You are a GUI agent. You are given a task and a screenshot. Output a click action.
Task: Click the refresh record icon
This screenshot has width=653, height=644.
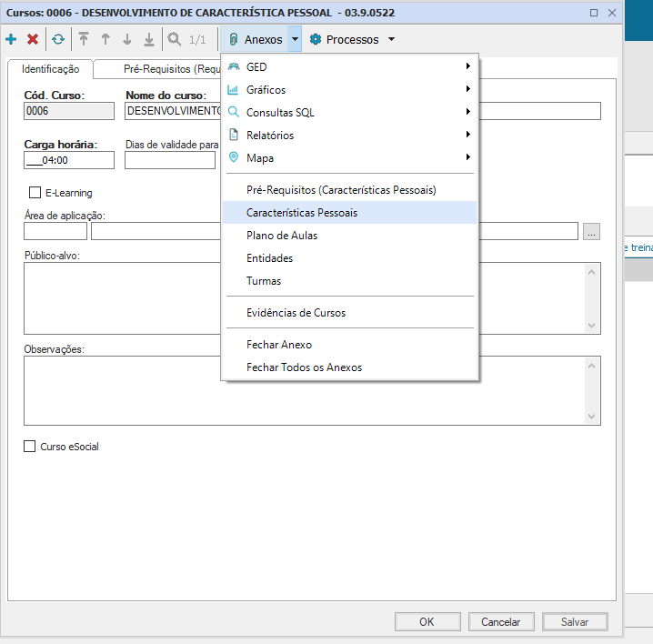pos(58,39)
